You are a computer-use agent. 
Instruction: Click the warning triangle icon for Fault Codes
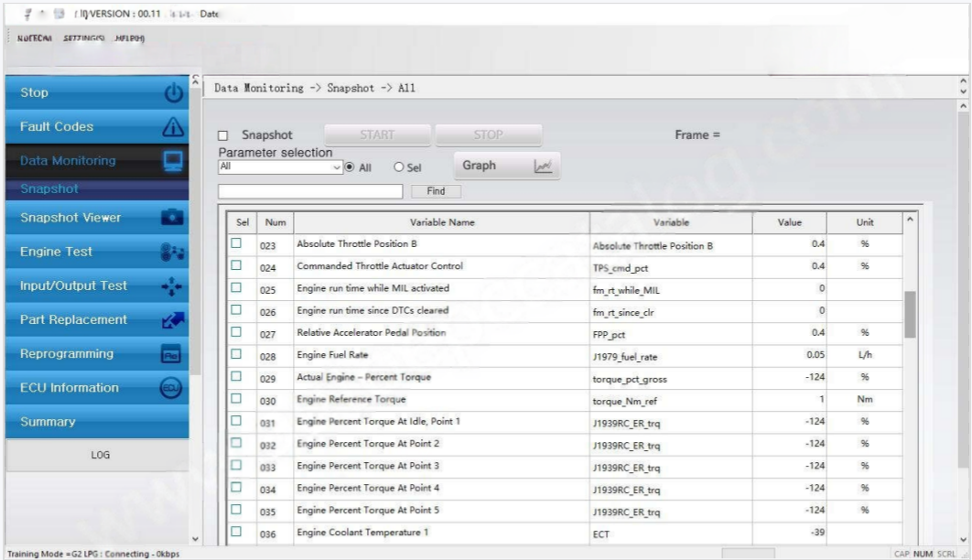(x=174, y=127)
